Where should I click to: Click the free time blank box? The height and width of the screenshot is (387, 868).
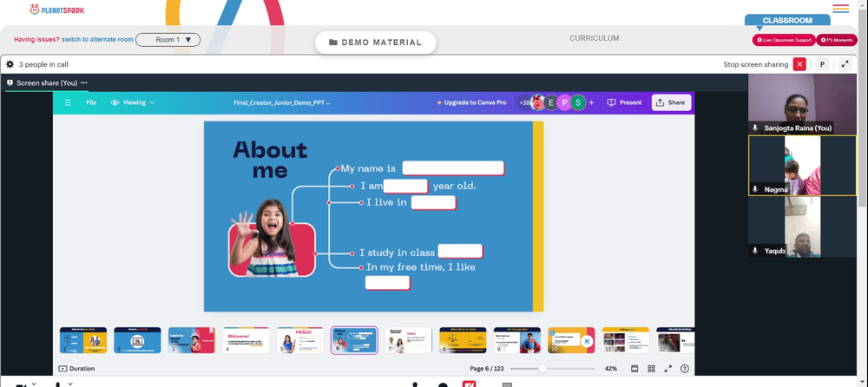click(x=387, y=282)
